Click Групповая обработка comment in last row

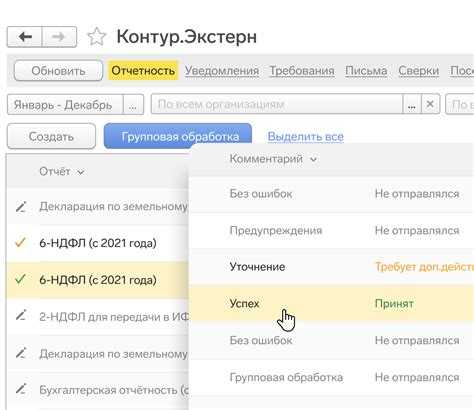(x=286, y=377)
